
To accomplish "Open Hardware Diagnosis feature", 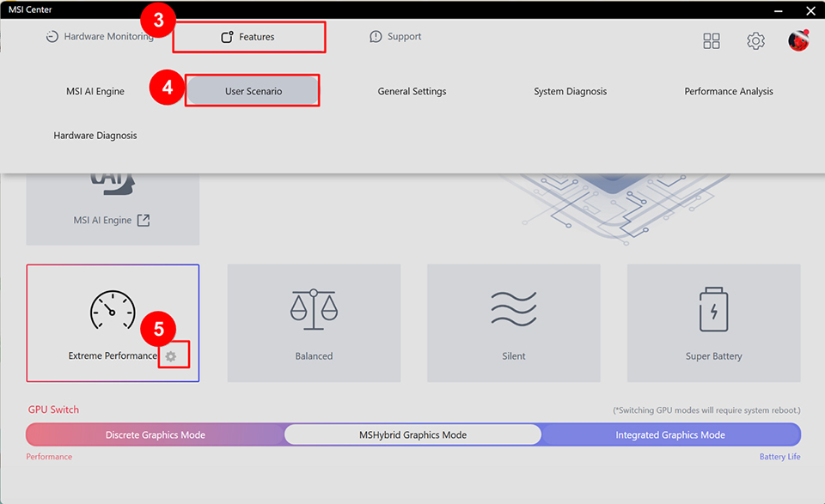I will [95, 136].
